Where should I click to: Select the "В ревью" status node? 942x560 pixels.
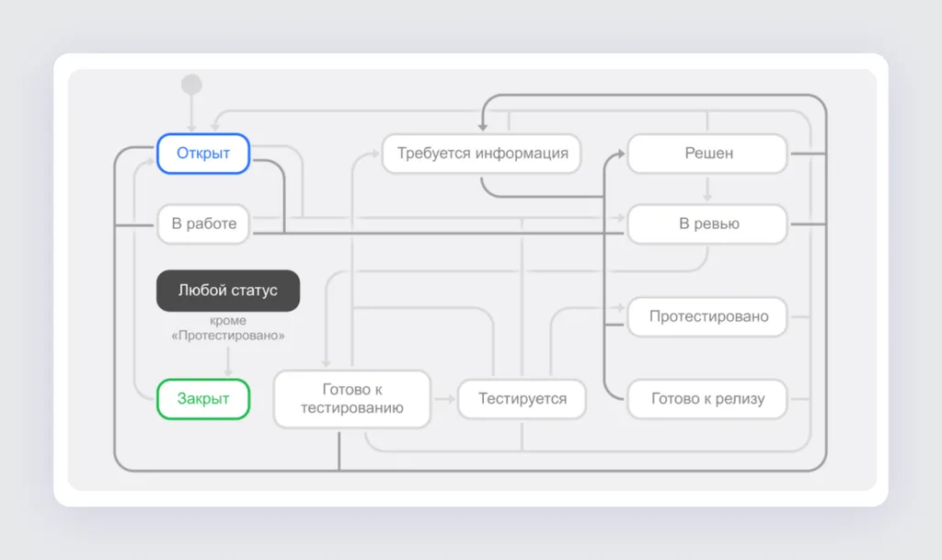tap(707, 223)
